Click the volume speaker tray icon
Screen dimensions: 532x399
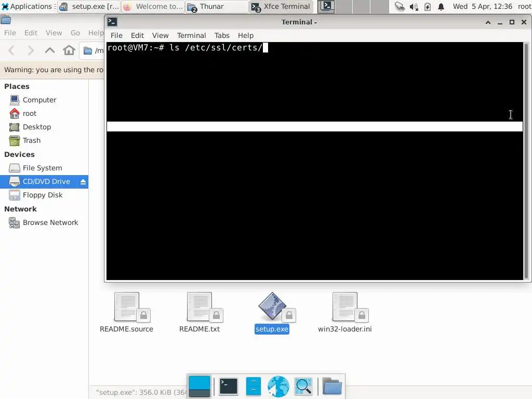(414, 7)
